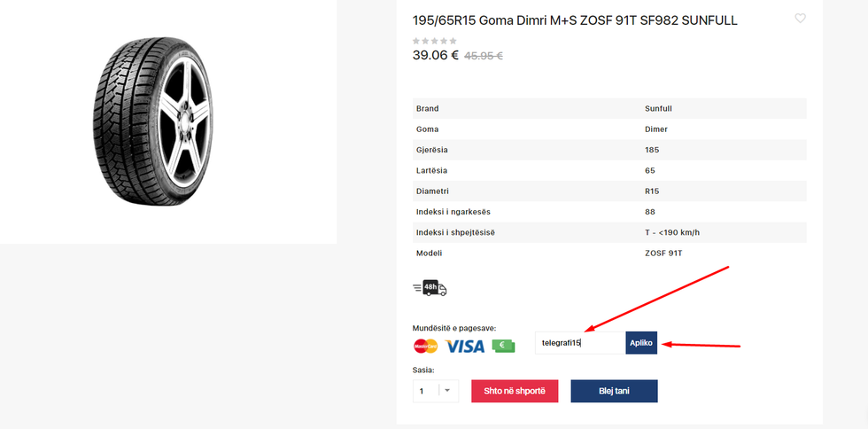This screenshot has width=868, height=429.
Task: Add product to wishlist with heart icon
Action: [x=800, y=19]
